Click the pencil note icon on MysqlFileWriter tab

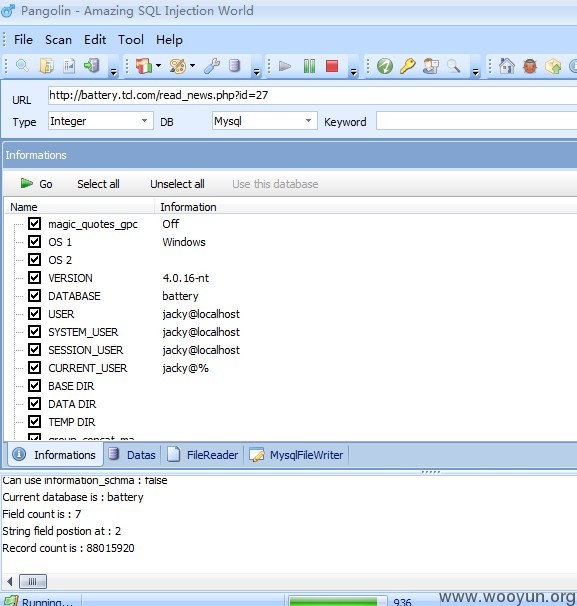click(x=257, y=454)
